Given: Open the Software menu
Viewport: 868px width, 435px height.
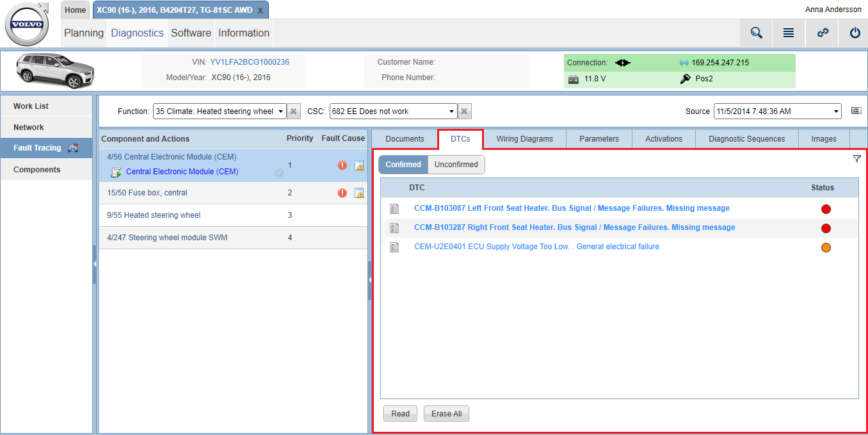Looking at the screenshot, I should tap(191, 33).
